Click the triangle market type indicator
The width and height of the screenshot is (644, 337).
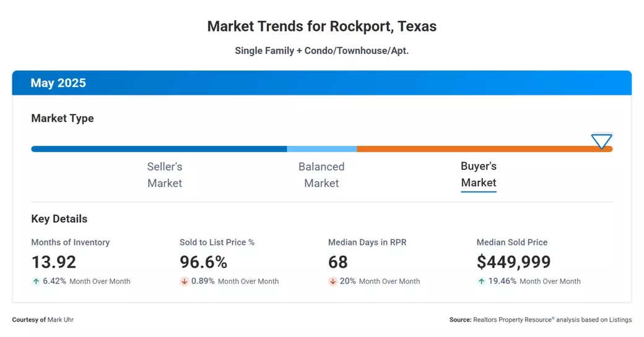click(x=601, y=141)
